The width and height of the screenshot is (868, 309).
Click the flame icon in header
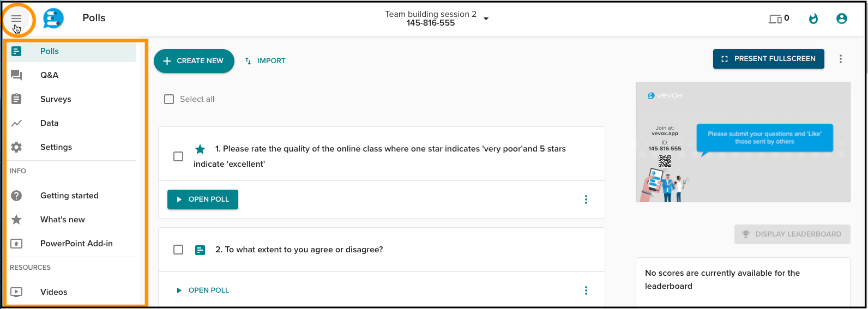tap(813, 19)
